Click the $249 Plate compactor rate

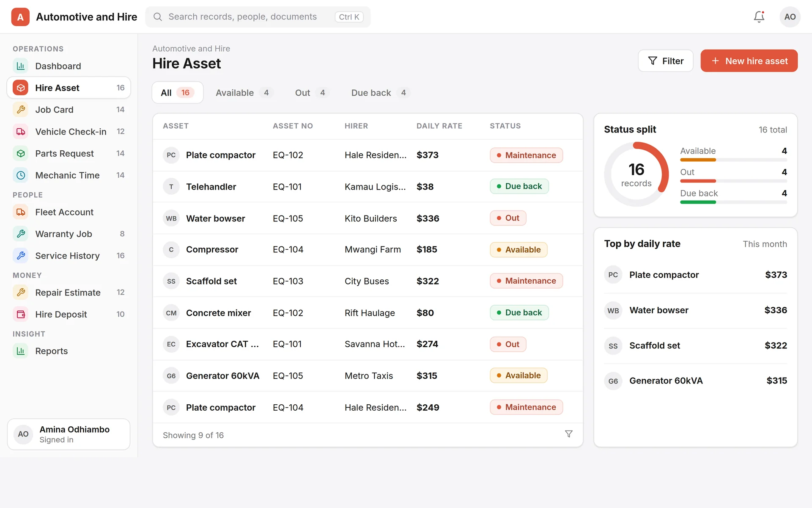(x=428, y=408)
